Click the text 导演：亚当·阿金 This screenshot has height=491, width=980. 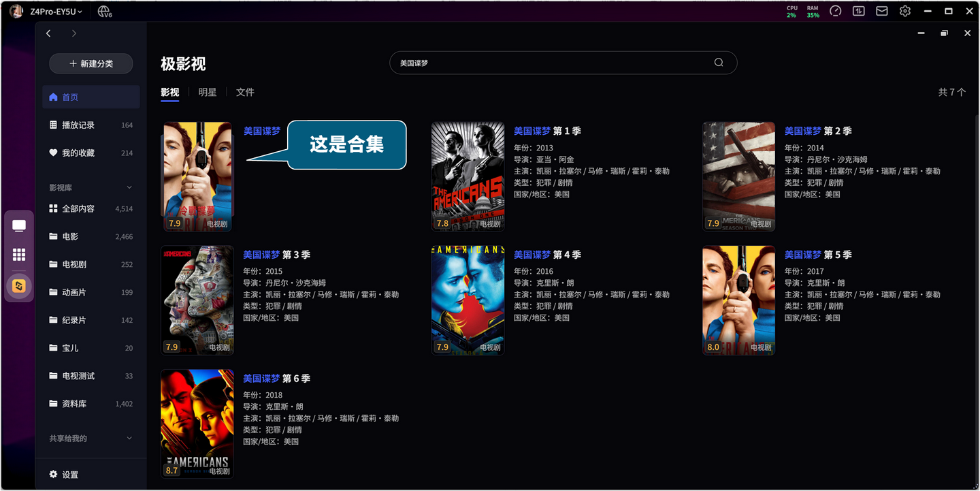(x=544, y=159)
